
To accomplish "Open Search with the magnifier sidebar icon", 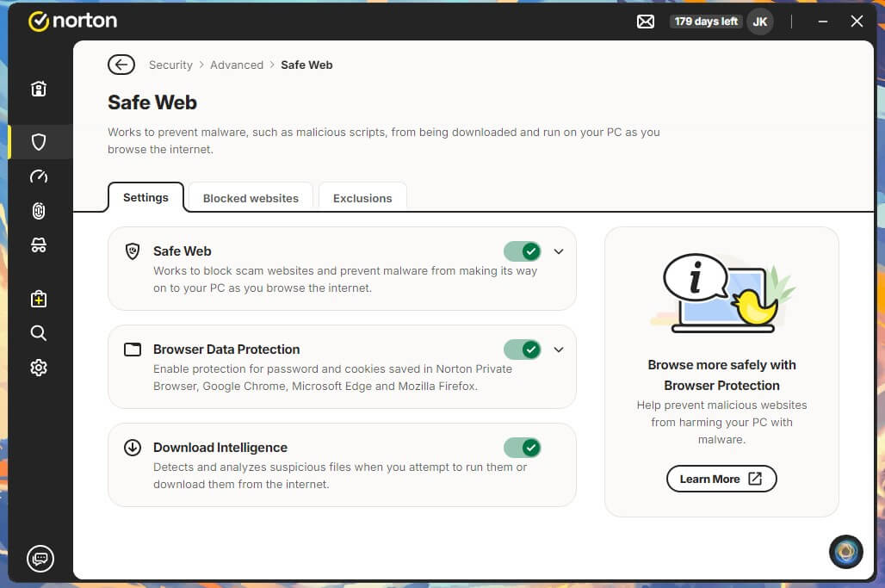I will (39, 333).
